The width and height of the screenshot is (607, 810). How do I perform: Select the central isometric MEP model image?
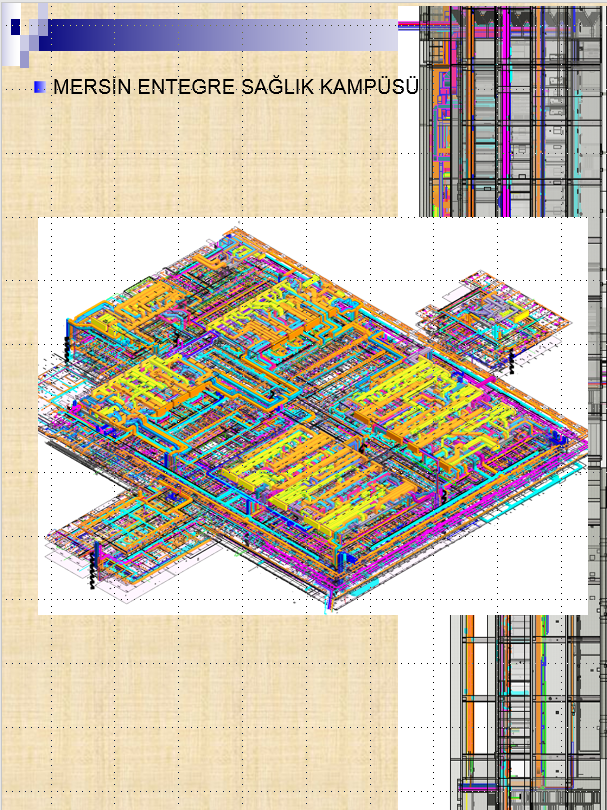tap(313, 416)
